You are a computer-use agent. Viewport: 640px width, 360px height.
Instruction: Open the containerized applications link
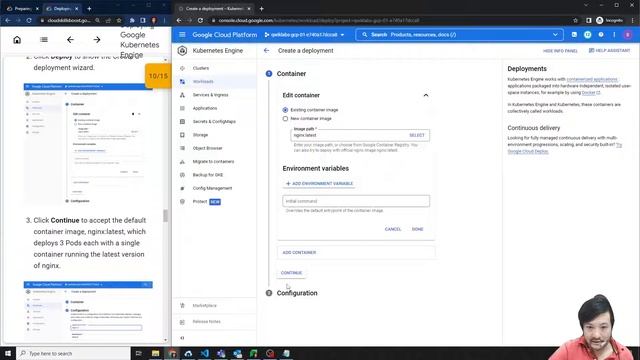(592, 79)
